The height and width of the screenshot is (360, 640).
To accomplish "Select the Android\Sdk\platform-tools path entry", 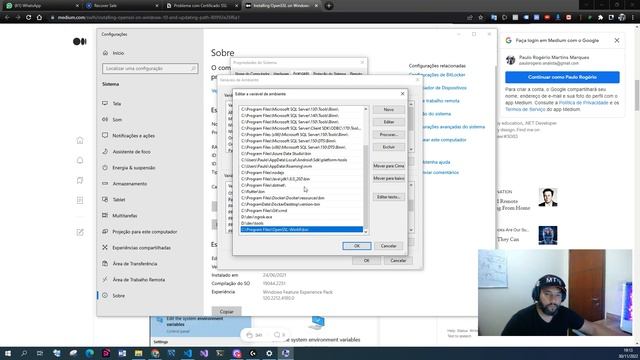I will pos(301,160).
